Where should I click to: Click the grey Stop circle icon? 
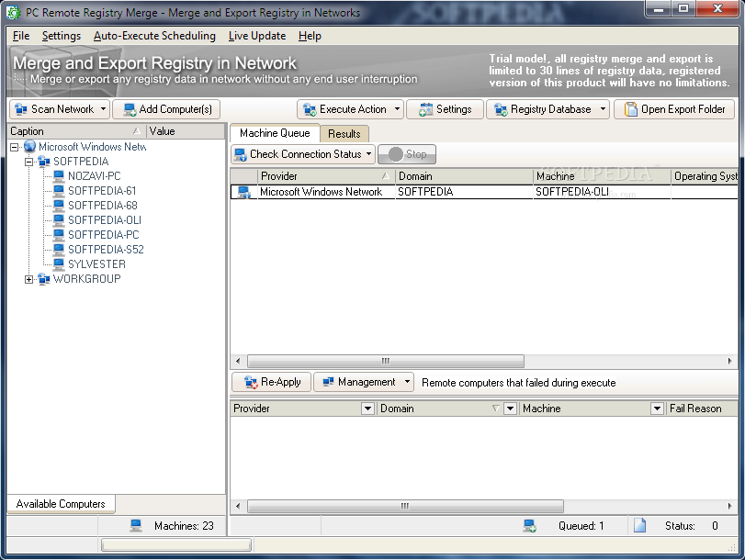[x=395, y=154]
